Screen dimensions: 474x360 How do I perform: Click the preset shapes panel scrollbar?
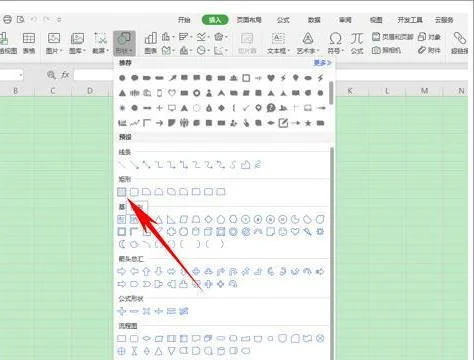pos(332,253)
